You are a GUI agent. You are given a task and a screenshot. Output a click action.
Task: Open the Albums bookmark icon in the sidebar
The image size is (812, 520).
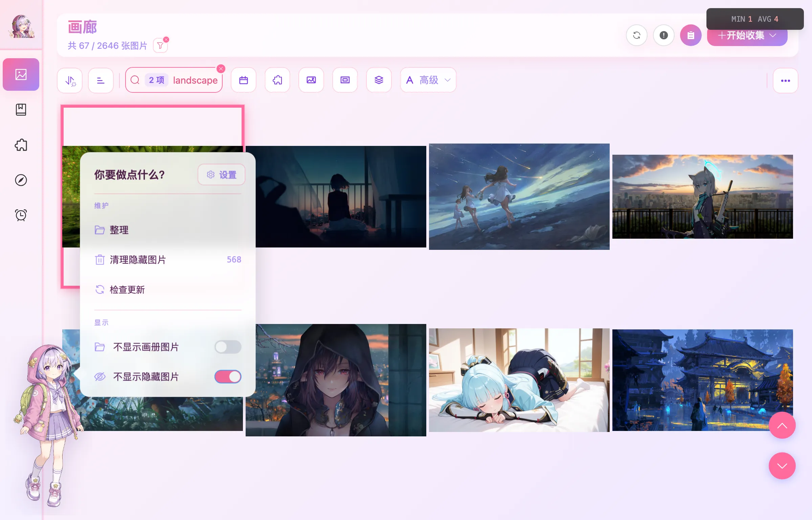[x=21, y=110]
